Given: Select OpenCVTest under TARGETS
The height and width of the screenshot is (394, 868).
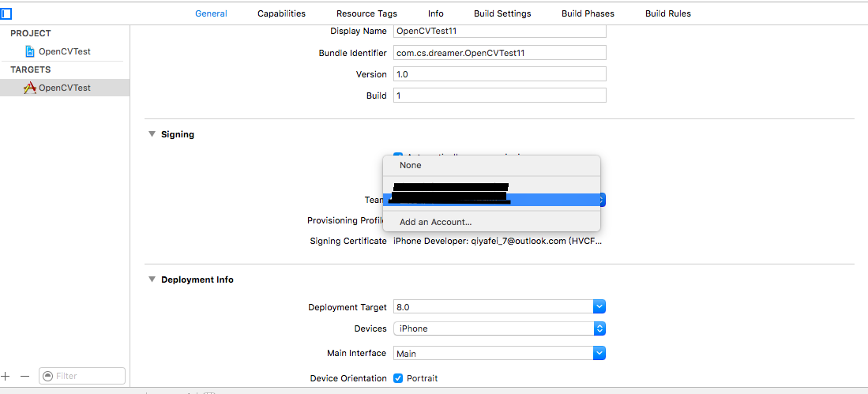Looking at the screenshot, I should (64, 88).
